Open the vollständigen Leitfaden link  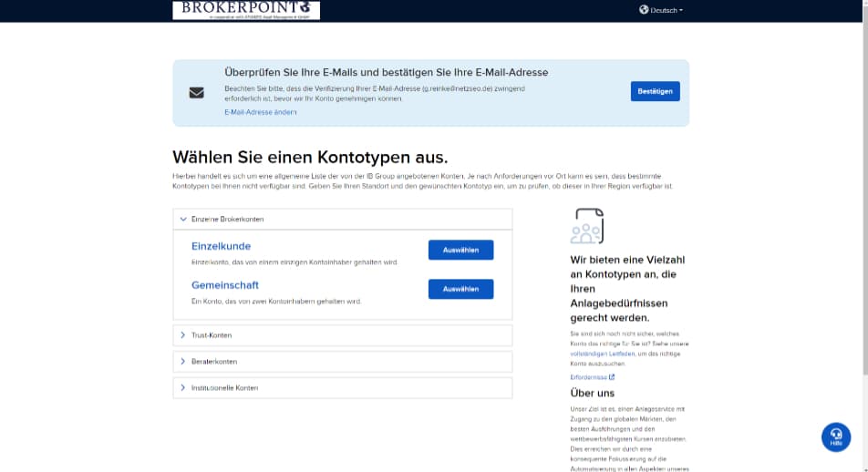[x=603, y=354]
